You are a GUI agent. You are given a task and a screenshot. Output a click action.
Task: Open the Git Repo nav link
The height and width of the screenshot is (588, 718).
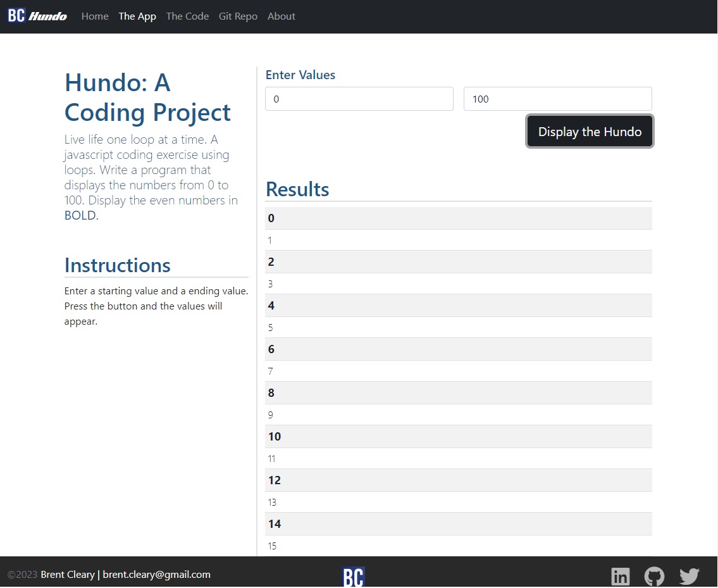(238, 16)
